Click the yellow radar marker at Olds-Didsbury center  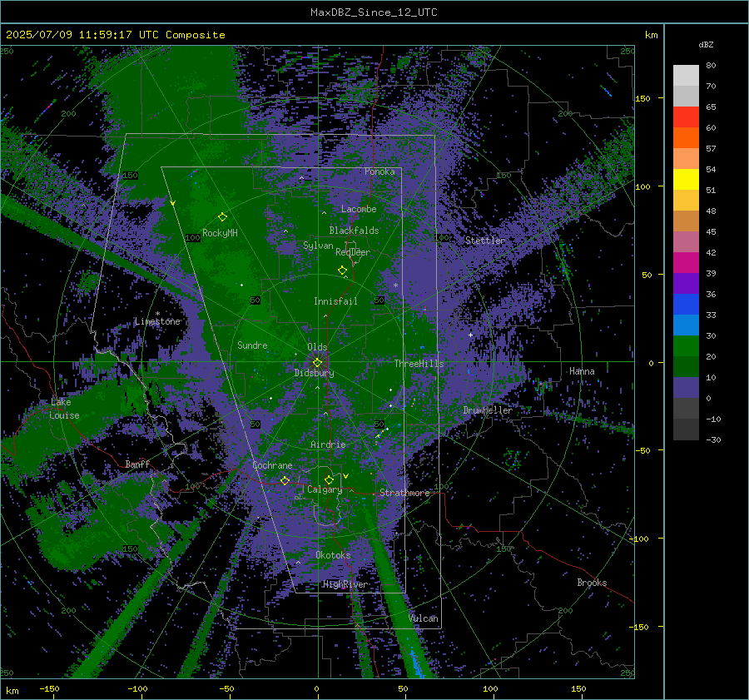coord(317,363)
